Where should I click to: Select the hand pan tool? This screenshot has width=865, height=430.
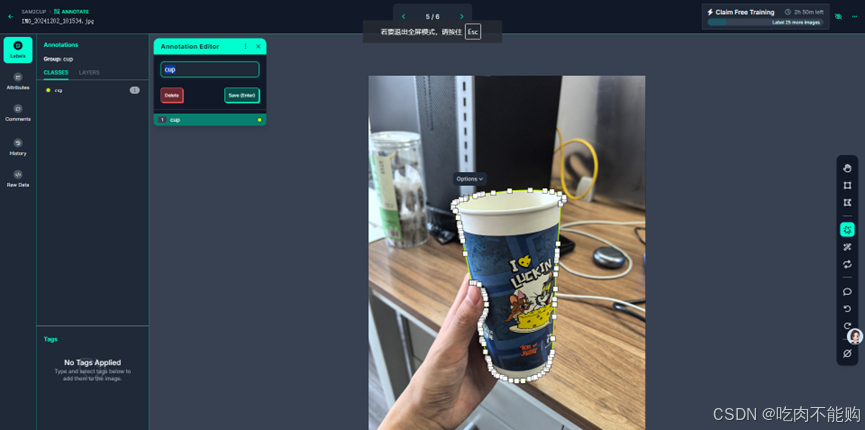847,168
